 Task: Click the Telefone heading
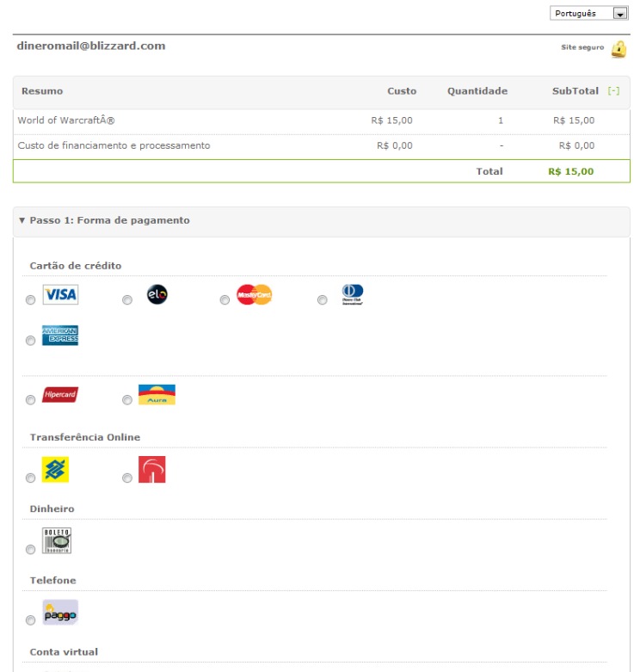(x=52, y=580)
